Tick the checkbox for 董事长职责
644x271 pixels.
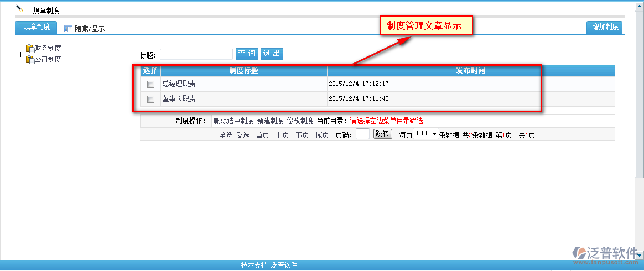pos(150,99)
